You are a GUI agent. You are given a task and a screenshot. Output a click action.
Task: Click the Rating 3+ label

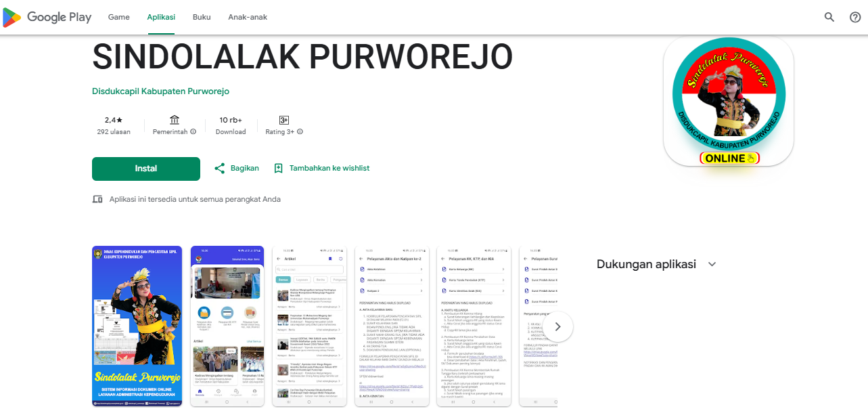[280, 132]
